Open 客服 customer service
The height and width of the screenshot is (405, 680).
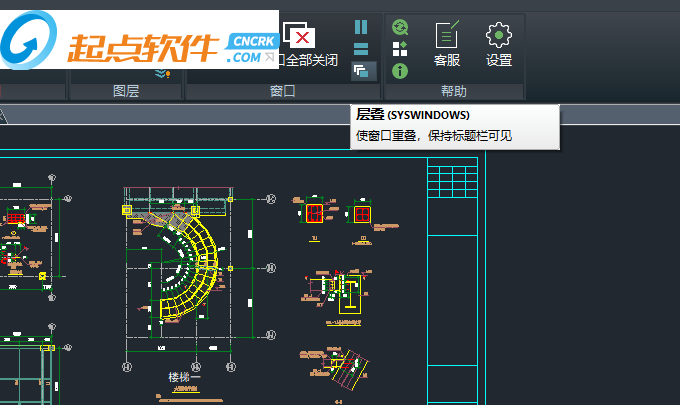[447, 44]
